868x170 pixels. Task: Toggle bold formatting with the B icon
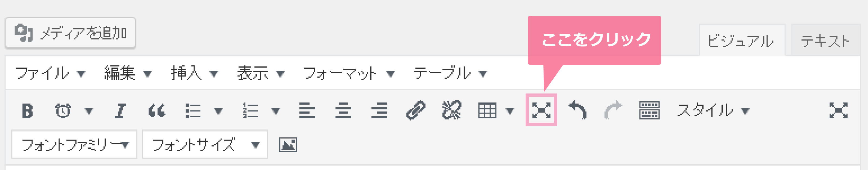27,111
